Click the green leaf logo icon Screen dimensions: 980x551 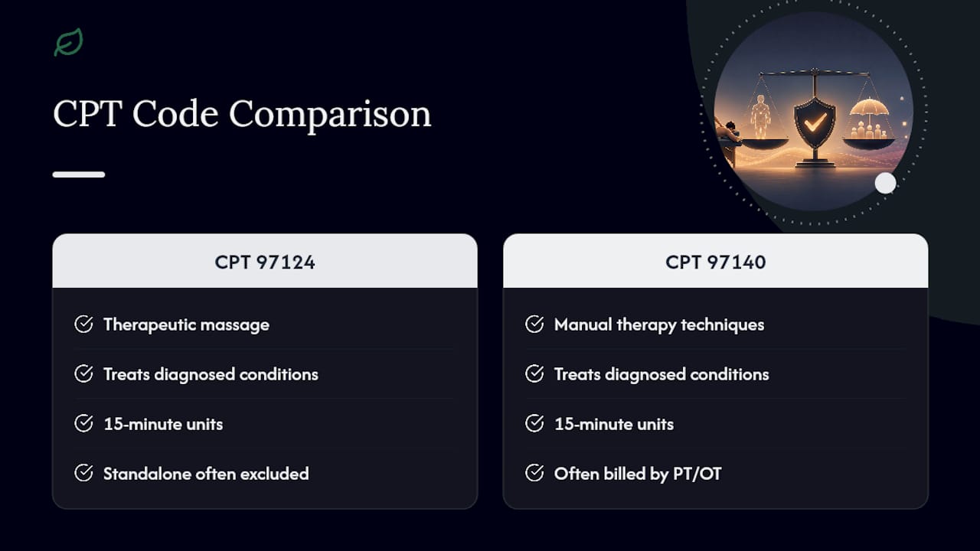pyautogui.click(x=68, y=43)
